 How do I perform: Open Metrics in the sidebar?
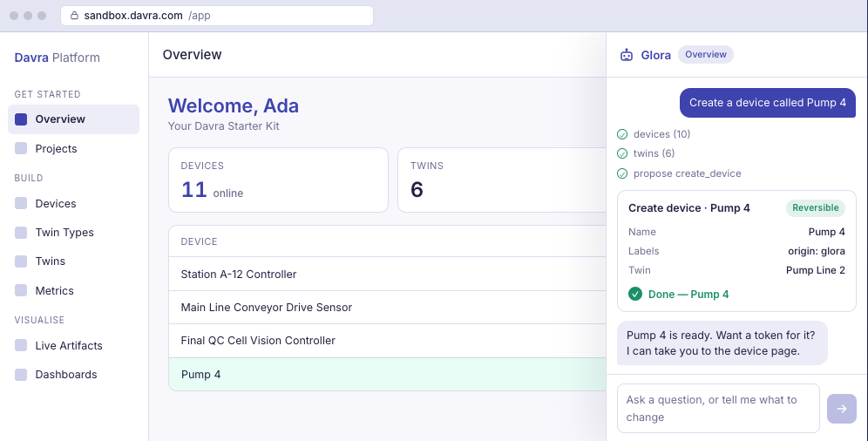pyautogui.click(x=73, y=290)
